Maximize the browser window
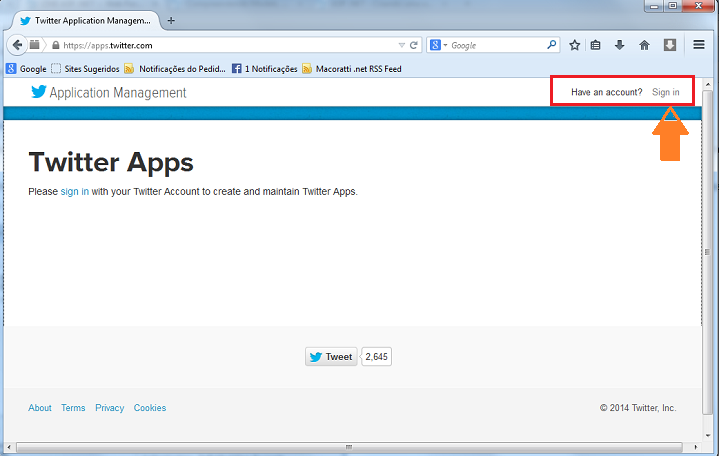Screen dimensions: 719x456 pyautogui.click(x=673, y=6)
